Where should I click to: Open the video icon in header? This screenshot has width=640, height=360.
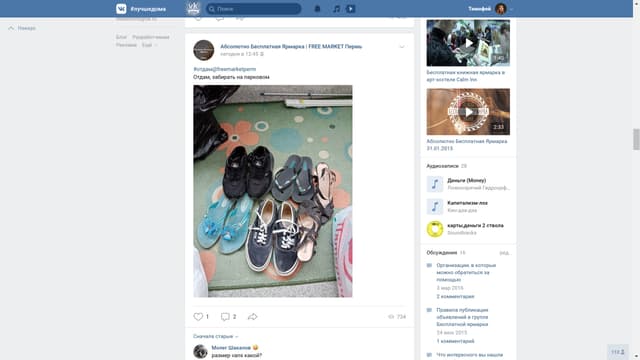351,9
